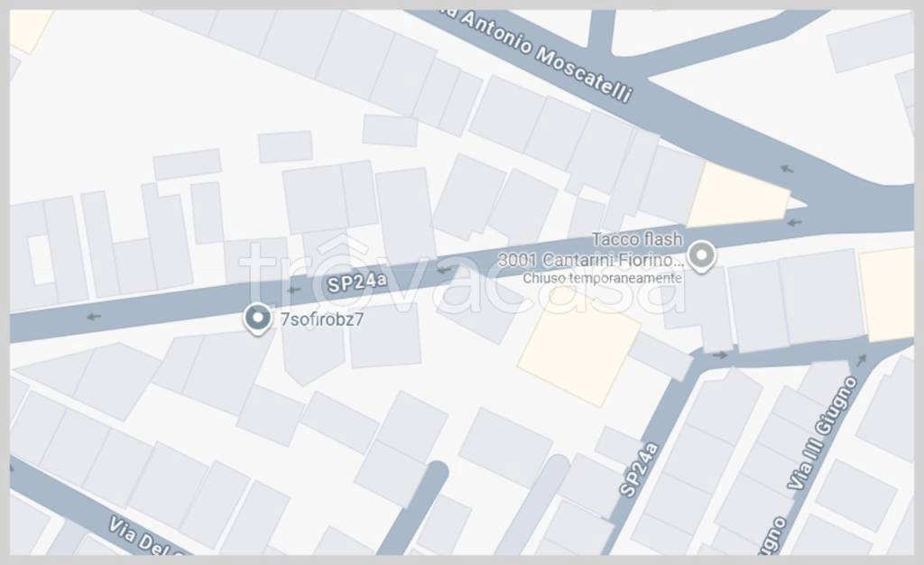Click the diagonal arrow at the top of Via III Giugno
This screenshot has height=565, width=924.
point(862,359)
